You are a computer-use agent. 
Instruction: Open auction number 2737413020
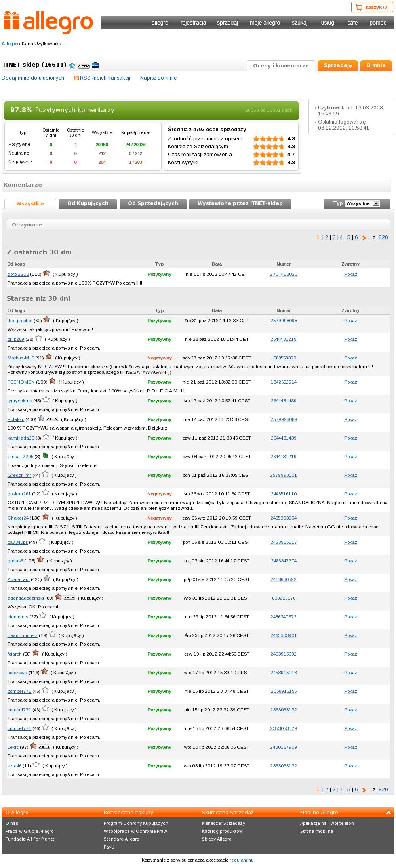[284, 274]
